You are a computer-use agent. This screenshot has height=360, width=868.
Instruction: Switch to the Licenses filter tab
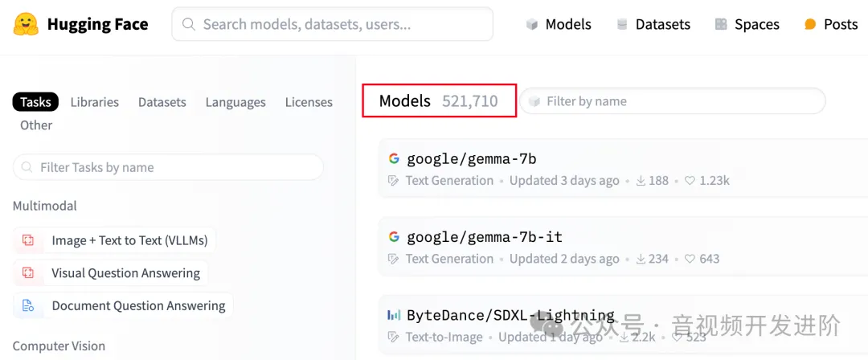click(x=309, y=102)
